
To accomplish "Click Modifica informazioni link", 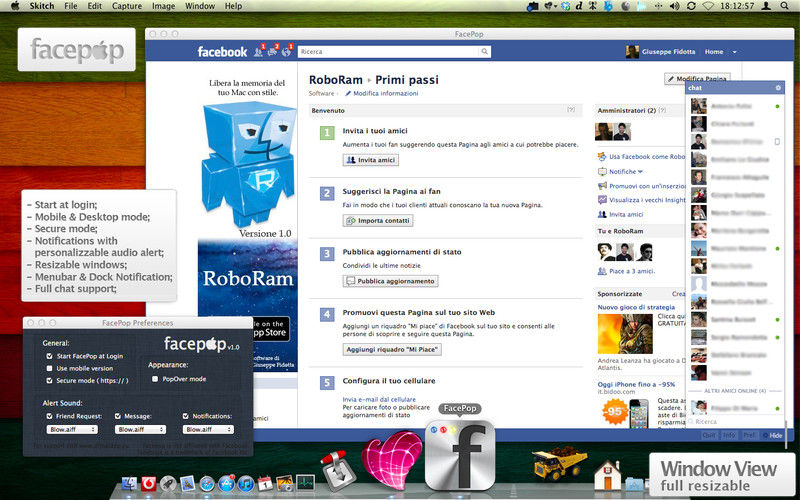I will (x=386, y=93).
